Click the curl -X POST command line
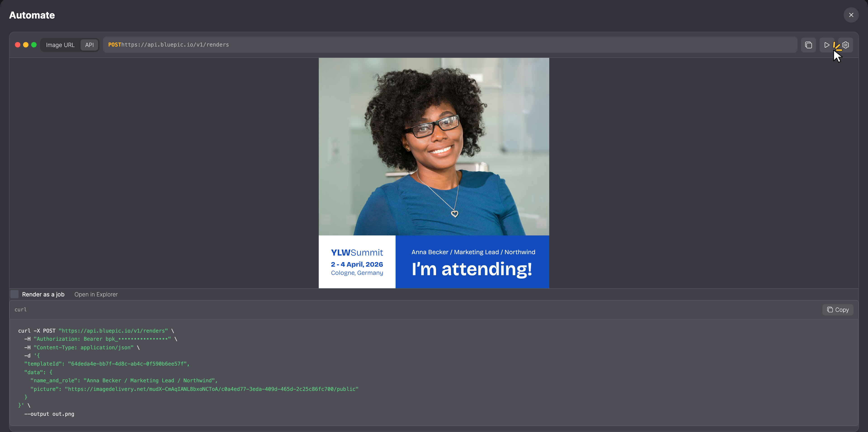Image resolution: width=868 pixels, height=432 pixels. click(96, 331)
